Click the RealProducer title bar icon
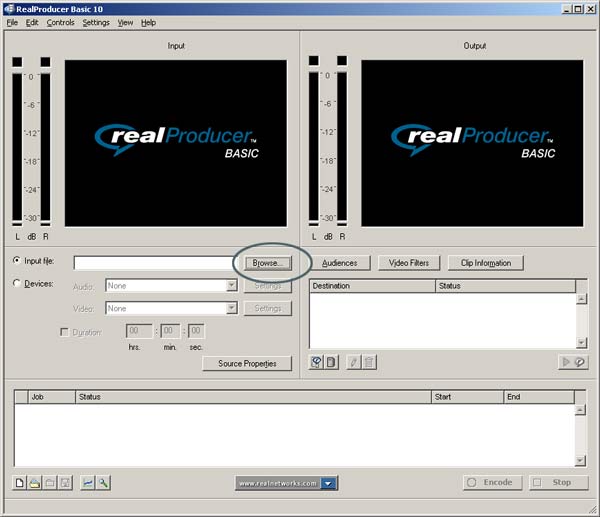The width and height of the screenshot is (600, 517). 9,9
